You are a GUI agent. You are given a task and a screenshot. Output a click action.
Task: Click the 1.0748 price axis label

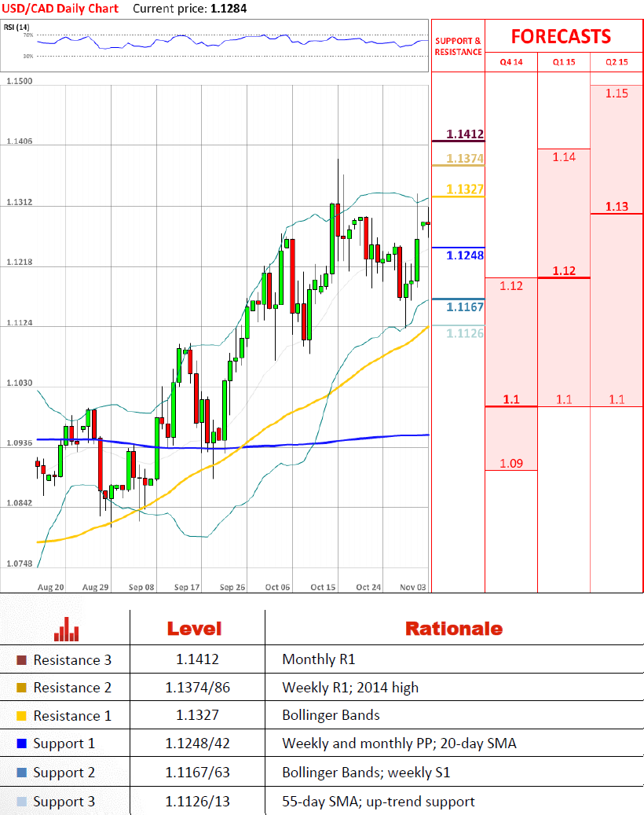click(19, 564)
